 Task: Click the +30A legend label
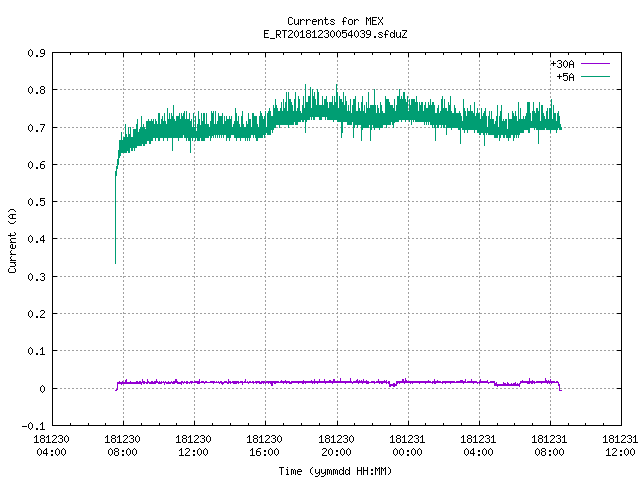pos(562,64)
